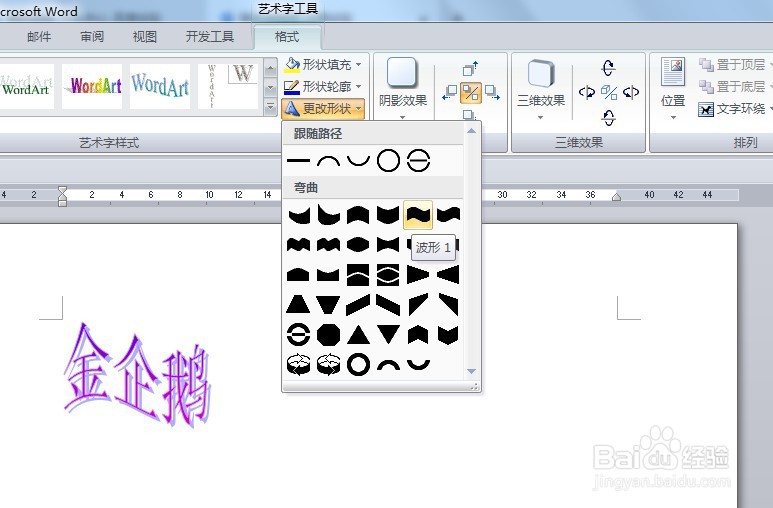Toggle the shadow on or off

(x=471, y=92)
